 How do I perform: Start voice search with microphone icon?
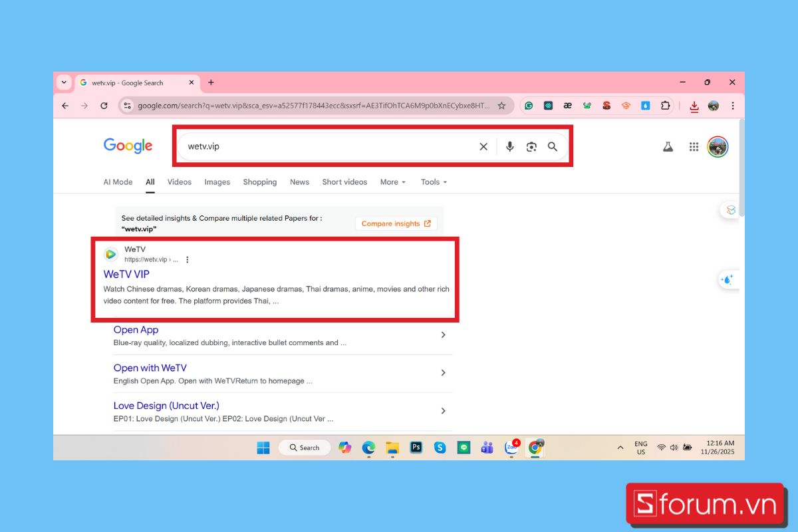(x=510, y=147)
